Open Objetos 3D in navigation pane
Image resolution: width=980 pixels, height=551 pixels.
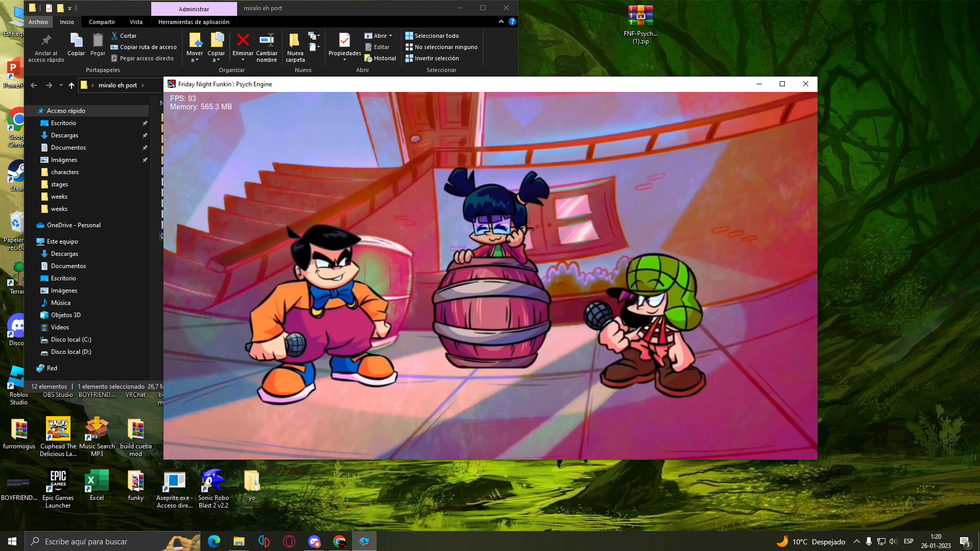click(65, 315)
